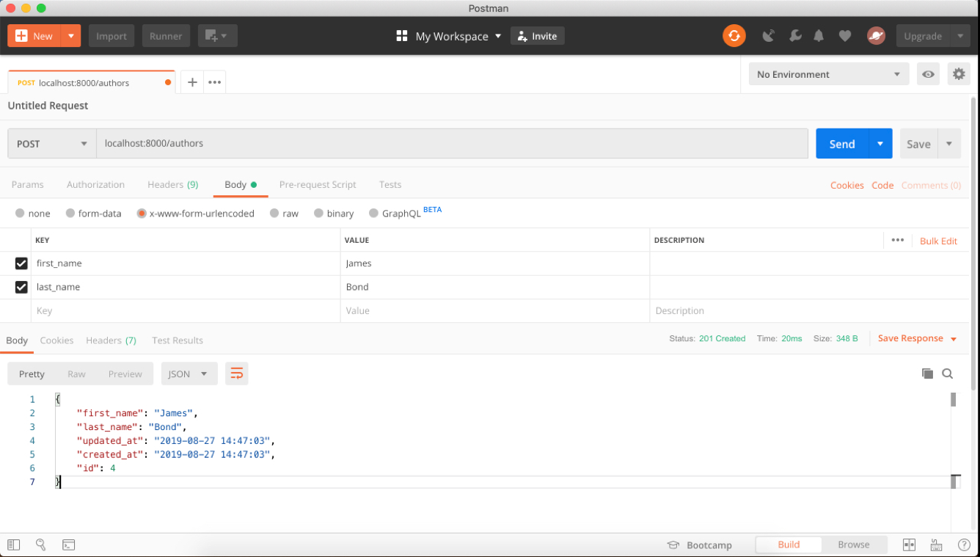Screen dimensions: 980x557
Task: Click the Help question mark icon
Action: [x=964, y=545]
